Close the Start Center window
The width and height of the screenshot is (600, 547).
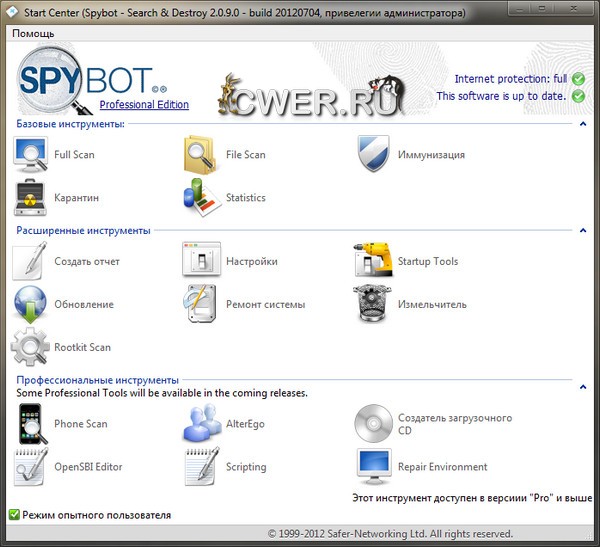click(x=574, y=8)
